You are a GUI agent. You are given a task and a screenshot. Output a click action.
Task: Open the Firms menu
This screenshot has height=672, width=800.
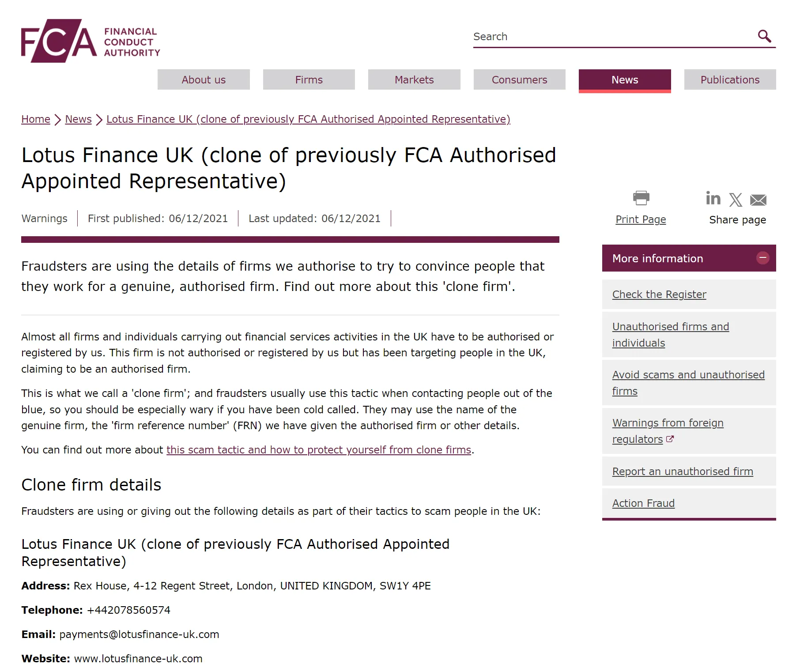coord(309,79)
